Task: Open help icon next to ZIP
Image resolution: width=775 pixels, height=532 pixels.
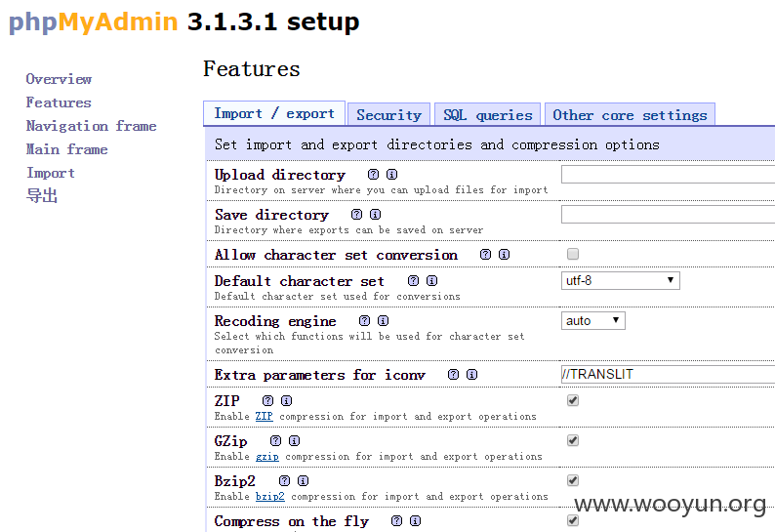Action: 267,401
